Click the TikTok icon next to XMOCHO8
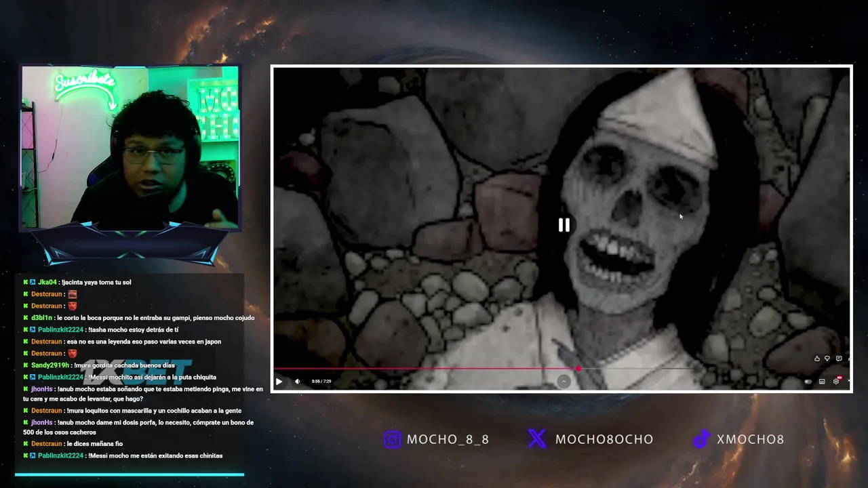 click(701, 439)
